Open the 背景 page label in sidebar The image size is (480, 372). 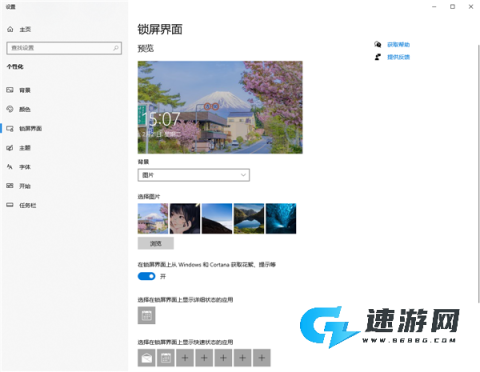[x=25, y=90]
